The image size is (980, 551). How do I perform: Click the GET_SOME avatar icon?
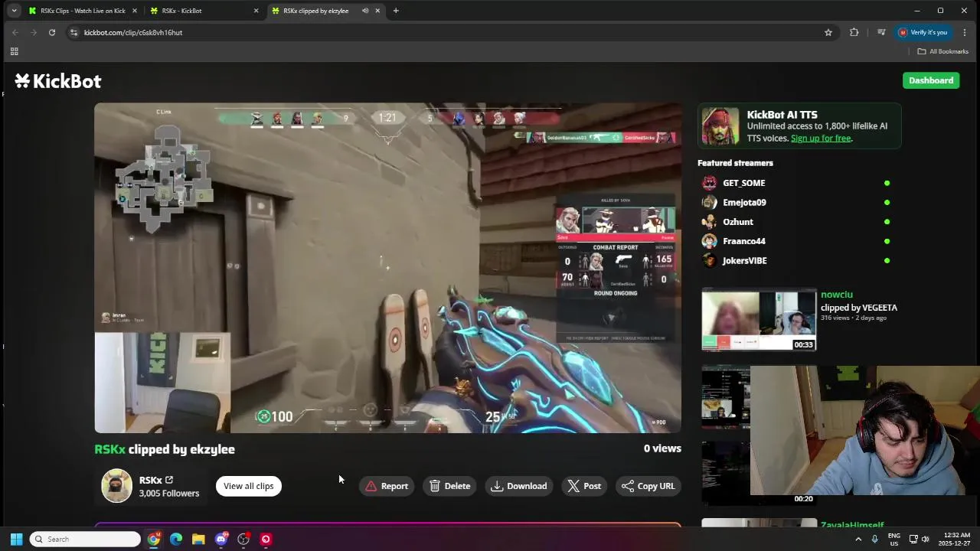click(x=710, y=183)
